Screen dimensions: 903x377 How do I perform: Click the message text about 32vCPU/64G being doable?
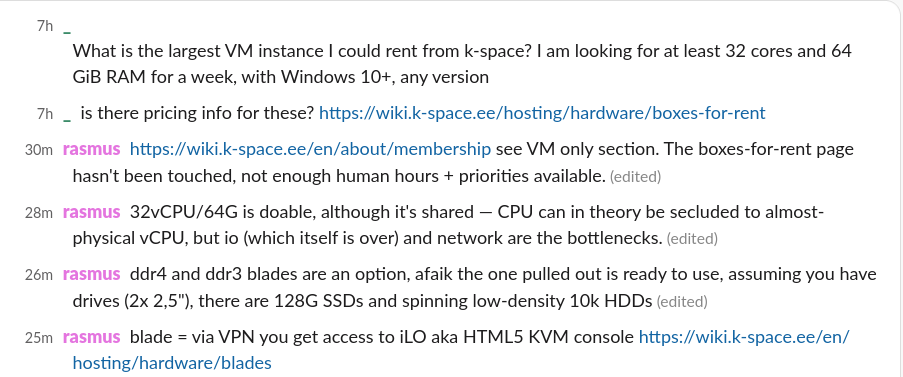coord(448,225)
